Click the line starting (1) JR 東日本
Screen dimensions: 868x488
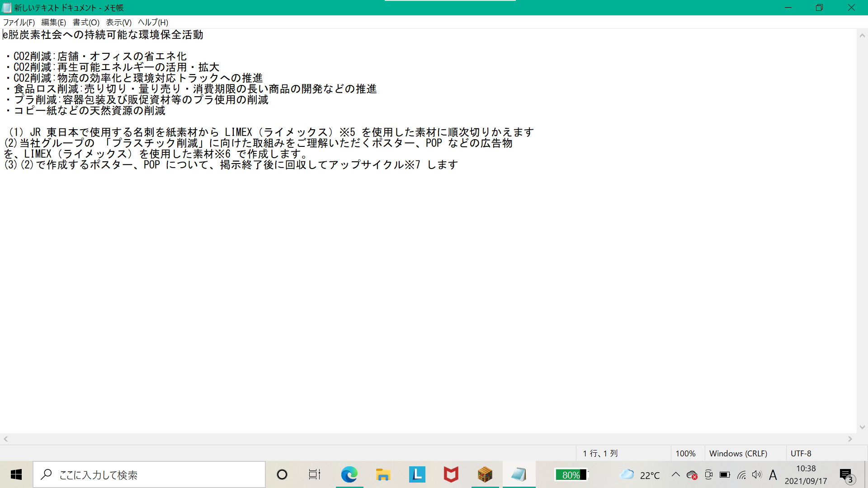[x=270, y=132]
